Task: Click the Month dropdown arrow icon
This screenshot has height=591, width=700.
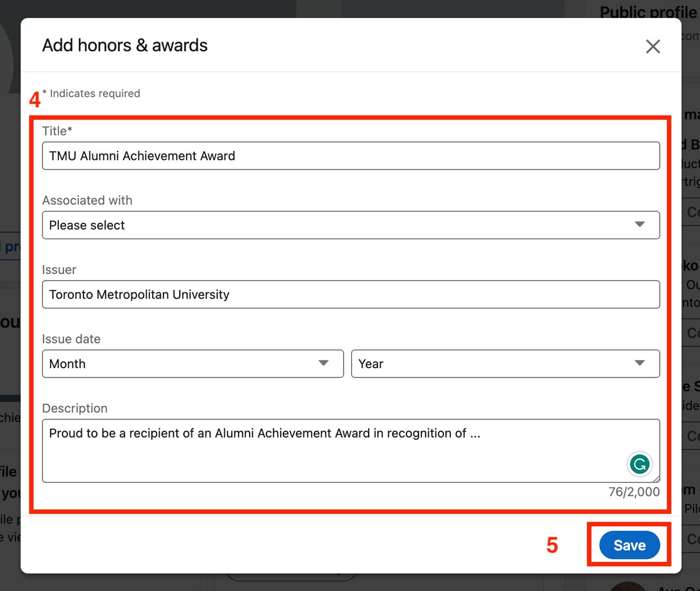Action: point(324,363)
